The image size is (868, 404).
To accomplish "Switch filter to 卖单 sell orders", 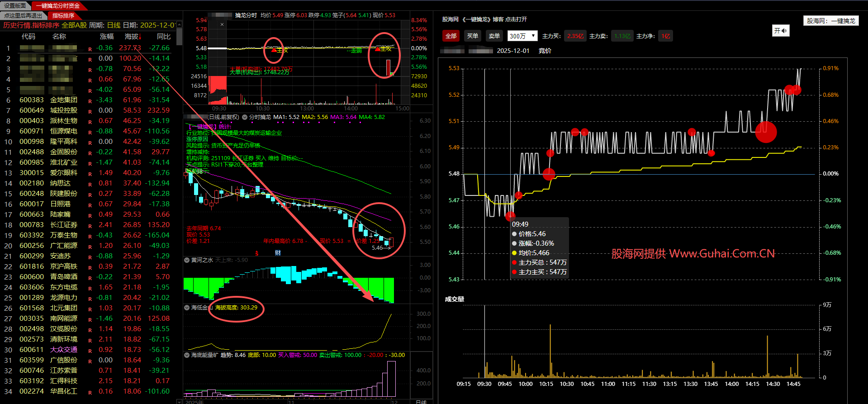I will click(494, 36).
